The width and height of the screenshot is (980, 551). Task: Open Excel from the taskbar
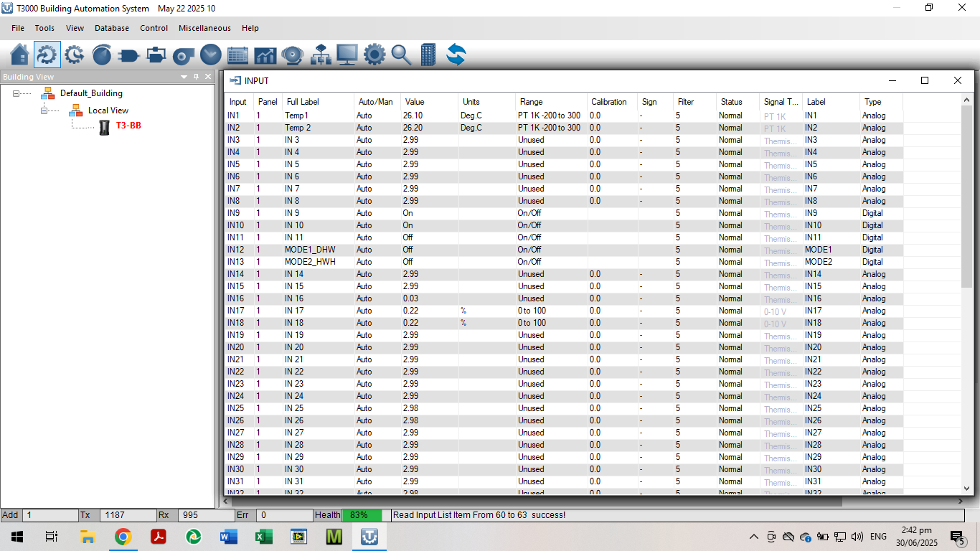(263, 536)
